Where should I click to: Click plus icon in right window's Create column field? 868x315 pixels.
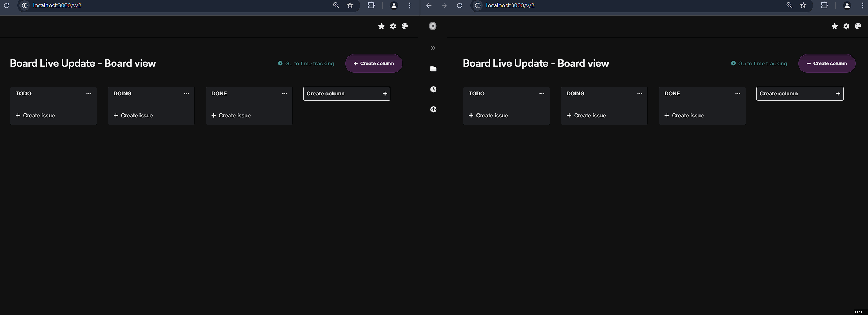coord(838,94)
